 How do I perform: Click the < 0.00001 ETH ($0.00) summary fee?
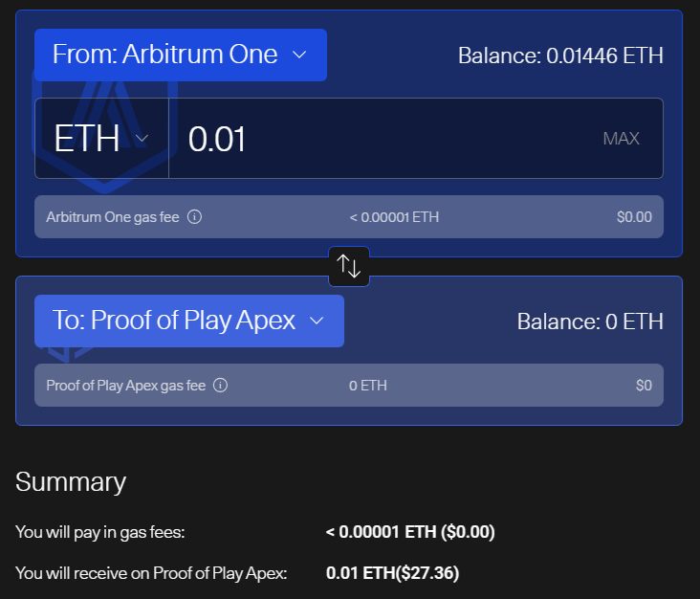click(x=410, y=532)
